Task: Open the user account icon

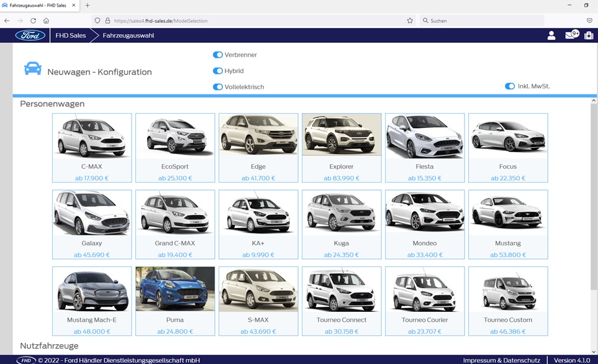Action: pyautogui.click(x=551, y=35)
